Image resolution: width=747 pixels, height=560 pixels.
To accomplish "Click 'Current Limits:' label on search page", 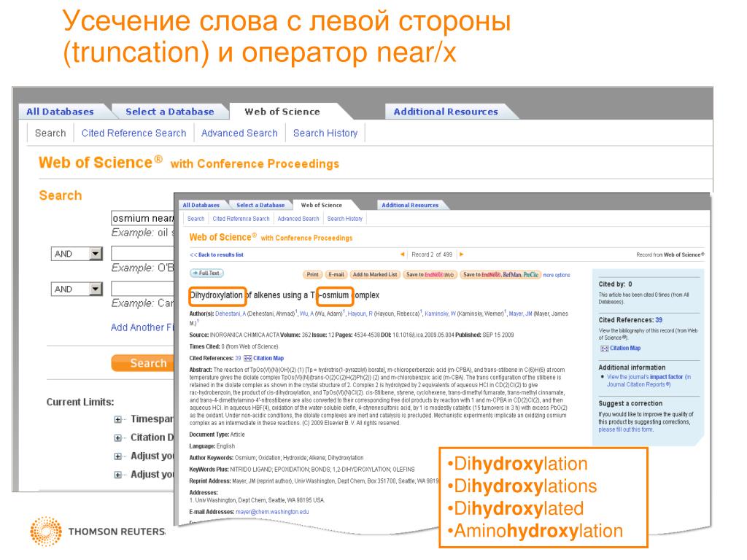I will point(80,402).
